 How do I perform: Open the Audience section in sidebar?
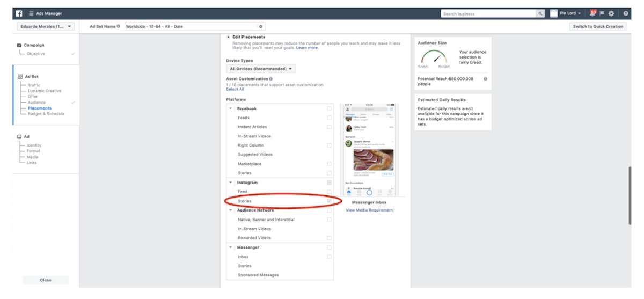coord(36,103)
